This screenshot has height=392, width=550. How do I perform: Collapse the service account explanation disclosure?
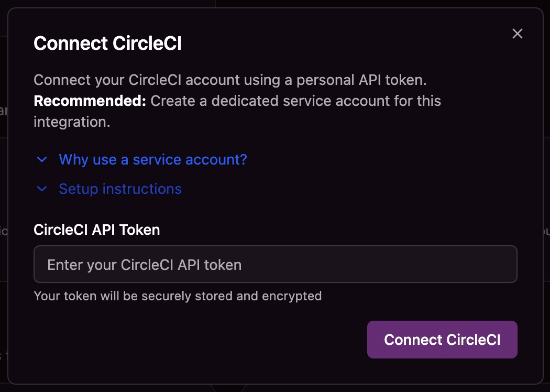(x=152, y=159)
